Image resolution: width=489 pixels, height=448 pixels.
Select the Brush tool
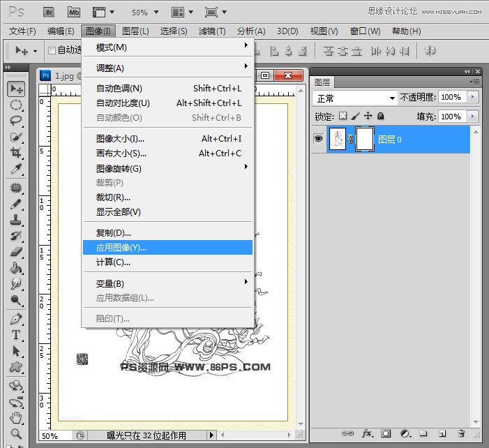tap(16, 204)
